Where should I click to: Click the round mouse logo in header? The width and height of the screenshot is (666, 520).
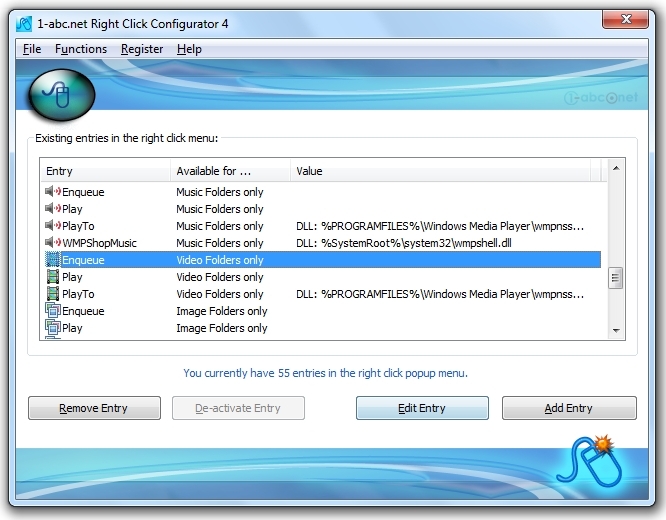[x=62, y=93]
